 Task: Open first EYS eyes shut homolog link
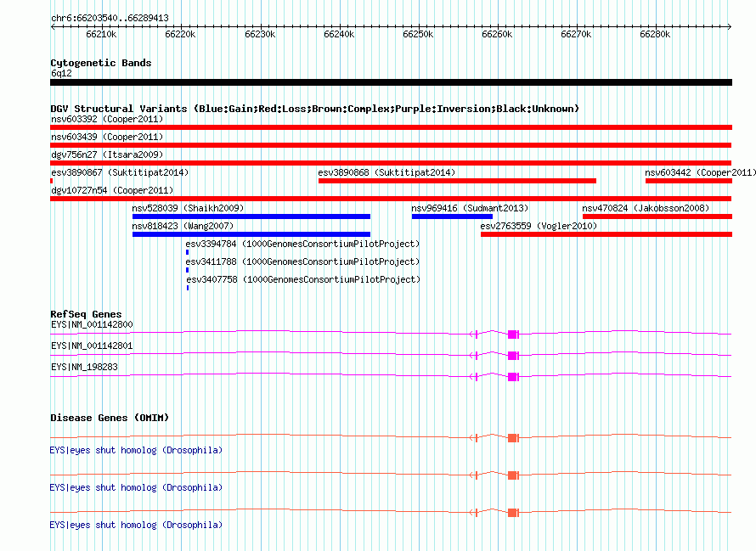coord(136,450)
